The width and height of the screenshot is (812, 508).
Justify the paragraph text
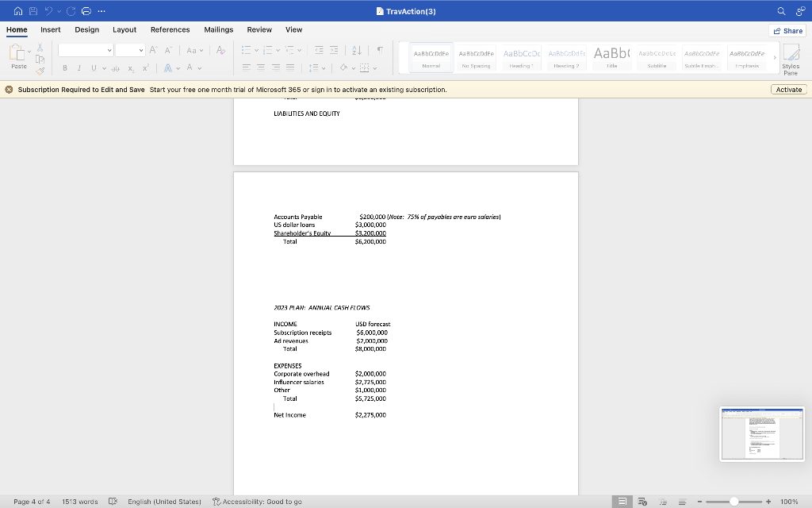(290, 67)
